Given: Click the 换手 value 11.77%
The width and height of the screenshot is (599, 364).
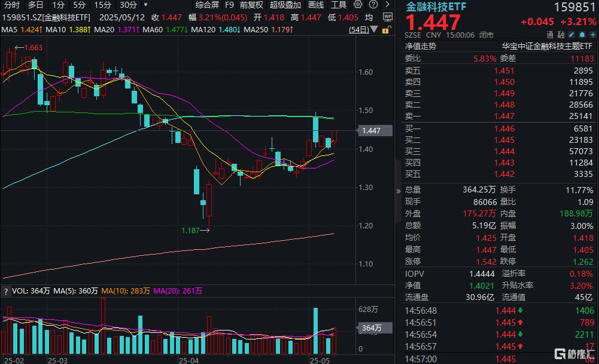Looking at the screenshot, I should [x=579, y=190].
